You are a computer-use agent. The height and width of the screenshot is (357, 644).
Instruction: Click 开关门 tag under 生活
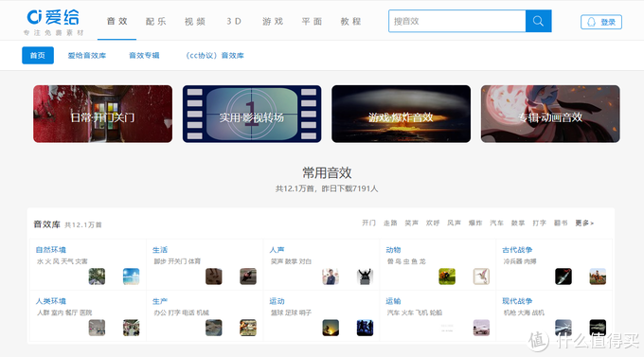click(177, 261)
